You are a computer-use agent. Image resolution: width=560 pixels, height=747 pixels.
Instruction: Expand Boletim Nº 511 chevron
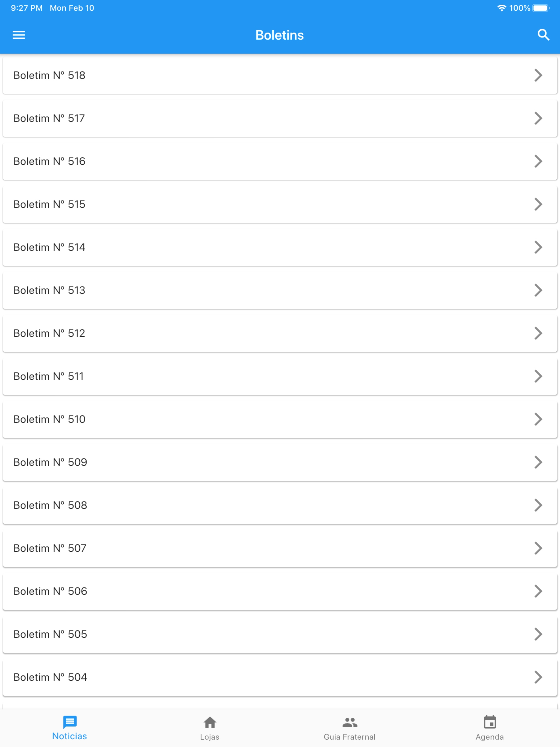coord(538,376)
